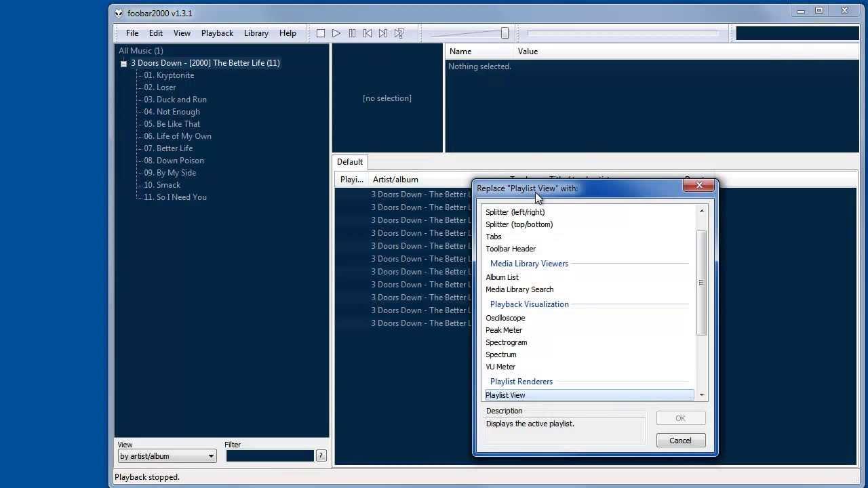The image size is (868, 488).
Task: Click the Play icon in the toolbar
Action: point(336,33)
